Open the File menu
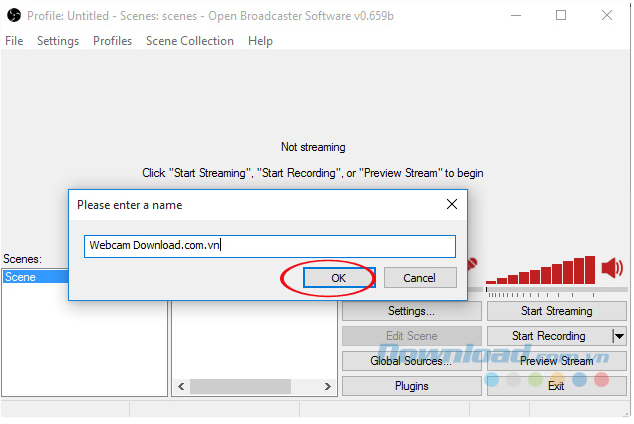The image size is (634, 424). (14, 41)
